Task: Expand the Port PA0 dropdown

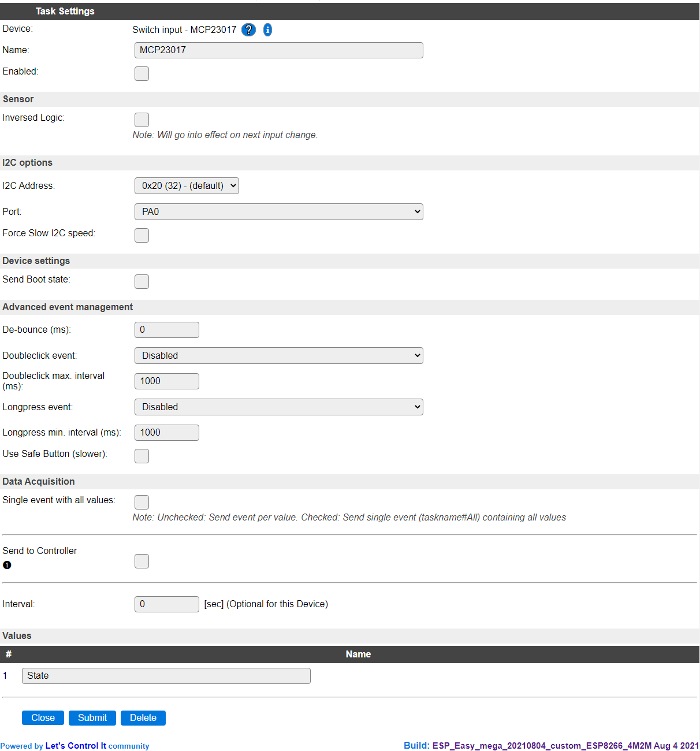Action: point(279,211)
